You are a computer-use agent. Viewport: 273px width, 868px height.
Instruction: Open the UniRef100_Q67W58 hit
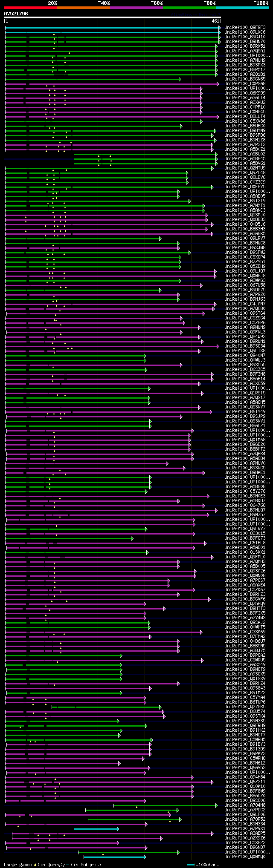245,285
